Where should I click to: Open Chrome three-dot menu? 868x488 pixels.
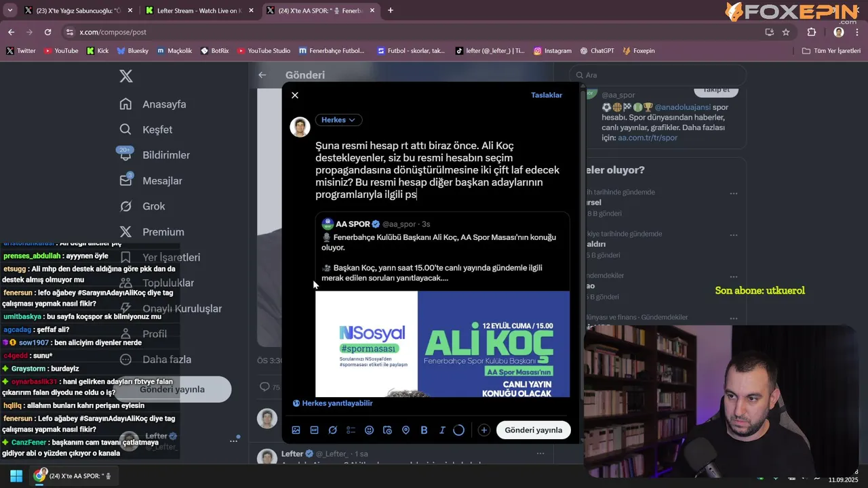point(857,32)
